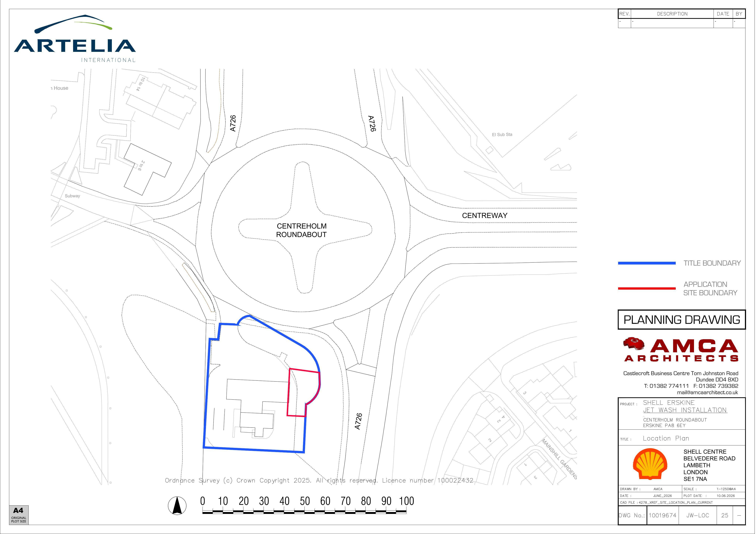Click the A4 original plot size badge
The image size is (756, 534).
click(x=19, y=515)
